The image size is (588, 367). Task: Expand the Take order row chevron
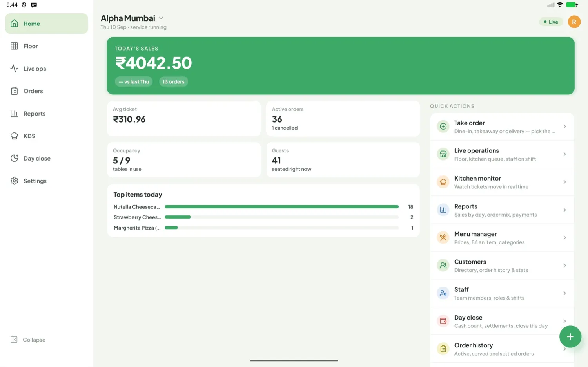point(564,127)
